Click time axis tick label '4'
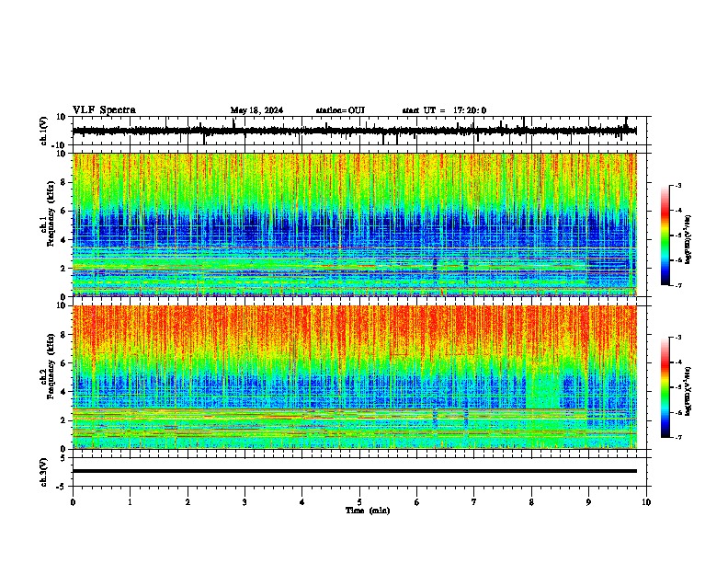 [x=302, y=502]
